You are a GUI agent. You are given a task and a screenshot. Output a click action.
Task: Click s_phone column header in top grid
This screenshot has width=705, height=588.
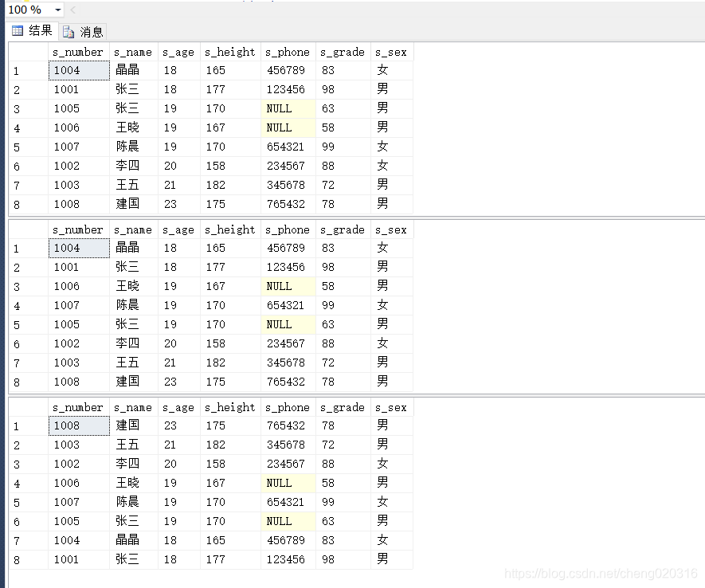(288, 52)
